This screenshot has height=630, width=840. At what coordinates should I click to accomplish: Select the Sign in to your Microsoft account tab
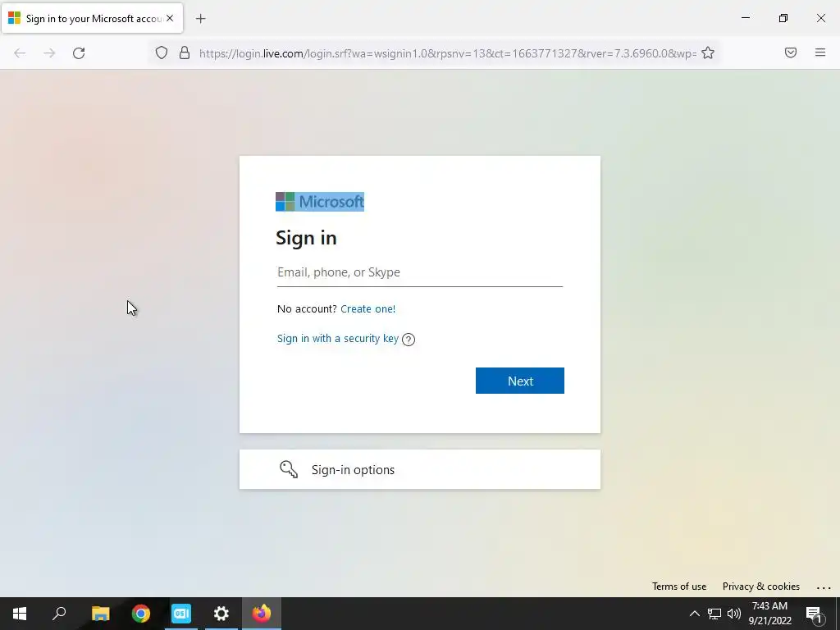(x=92, y=18)
